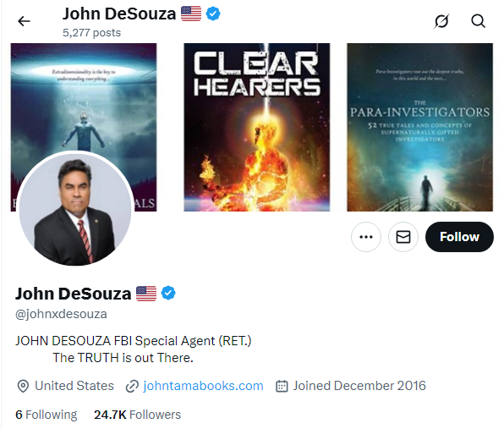Open johntamabooks.com website link

203,386
